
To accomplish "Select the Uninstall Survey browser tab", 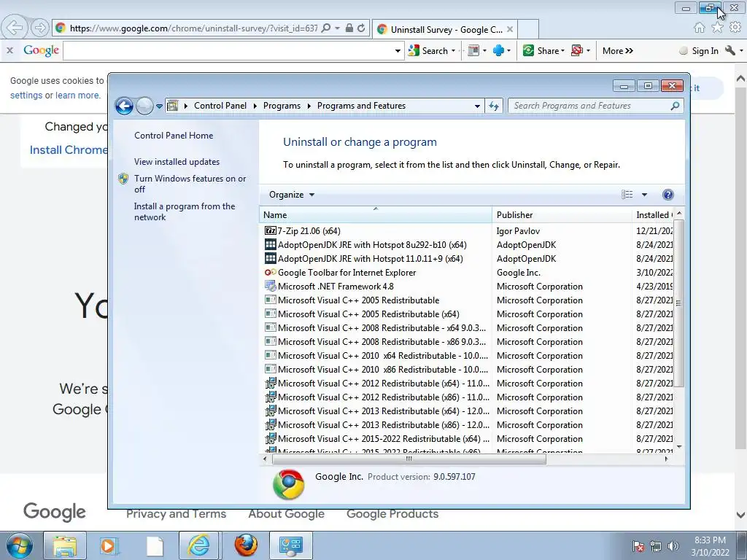I will click(444, 29).
